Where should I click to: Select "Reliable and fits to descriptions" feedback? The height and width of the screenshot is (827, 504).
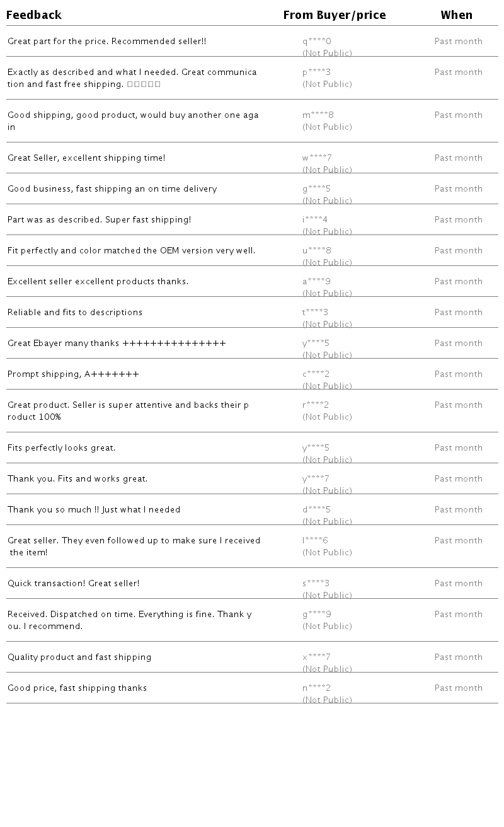[x=75, y=313]
